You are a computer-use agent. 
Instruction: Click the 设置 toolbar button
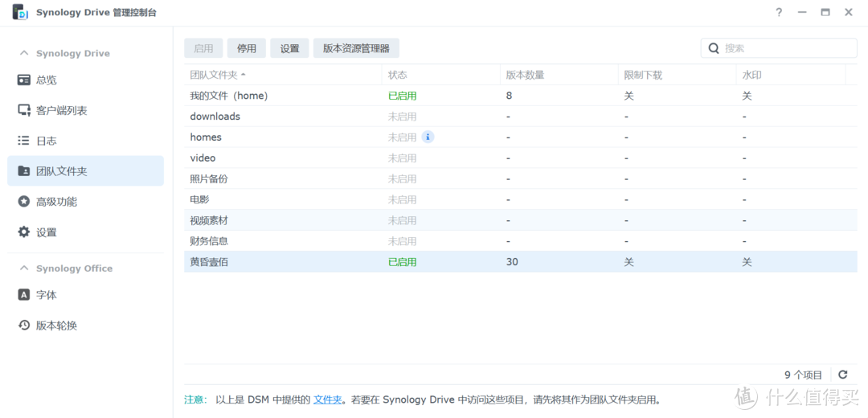tap(289, 48)
